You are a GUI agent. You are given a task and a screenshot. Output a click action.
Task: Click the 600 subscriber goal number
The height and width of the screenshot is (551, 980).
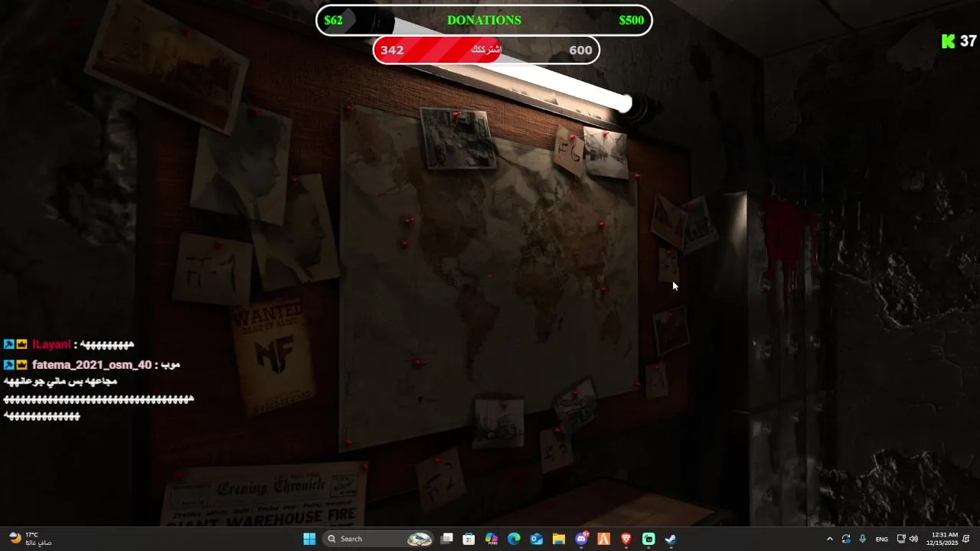click(x=580, y=51)
